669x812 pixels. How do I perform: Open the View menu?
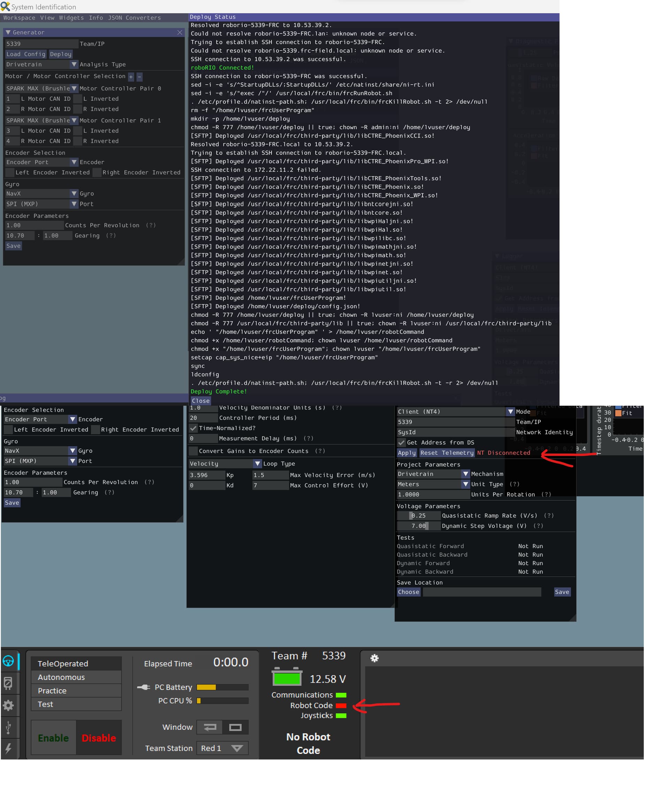click(x=47, y=18)
